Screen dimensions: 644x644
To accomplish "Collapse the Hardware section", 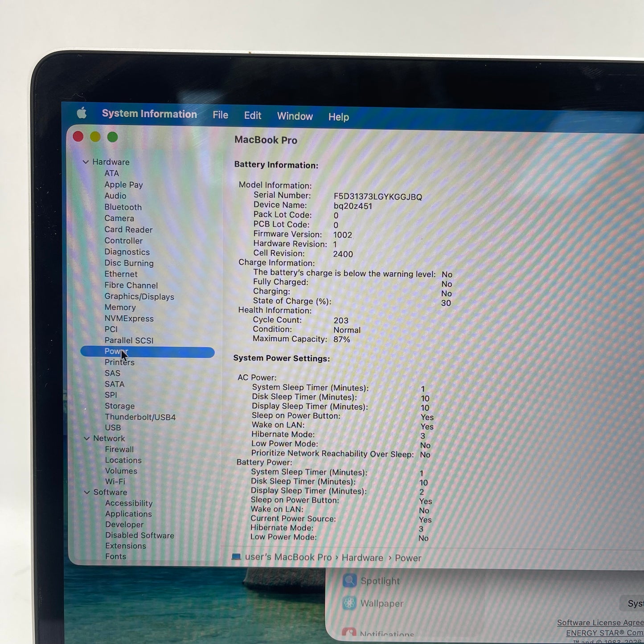I will pyautogui.click(x=86, y=162).
